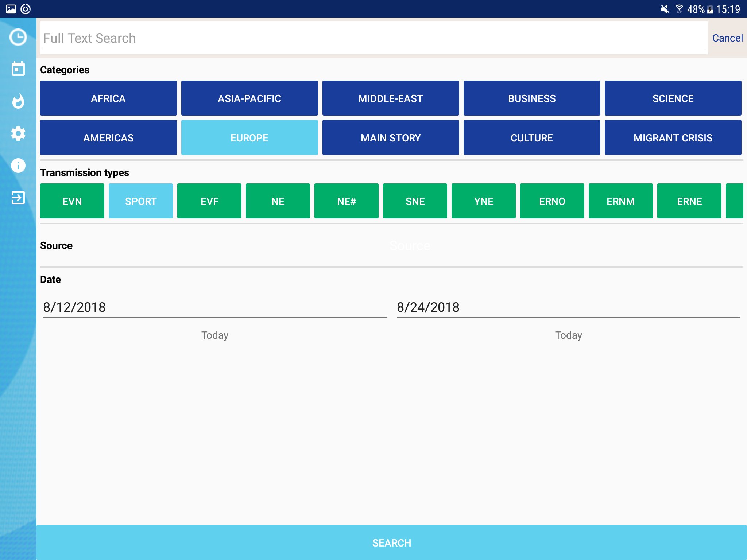This screenshot has height=560, width=747.
Task: Open the end date 8/24/2018 picker
Action: tap(568, 307)
